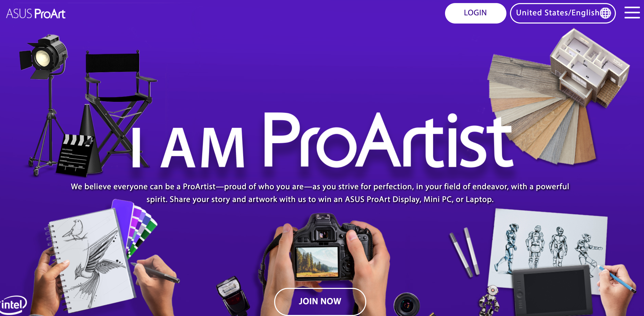Click the bird sketch notebook image
This screenshot has width=644, height=316.
tap(91, 261)
